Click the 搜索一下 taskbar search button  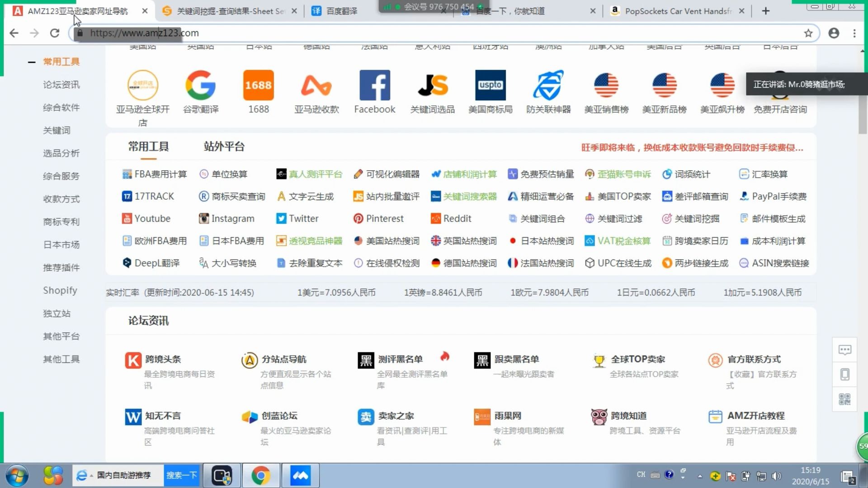click(182, 475)
